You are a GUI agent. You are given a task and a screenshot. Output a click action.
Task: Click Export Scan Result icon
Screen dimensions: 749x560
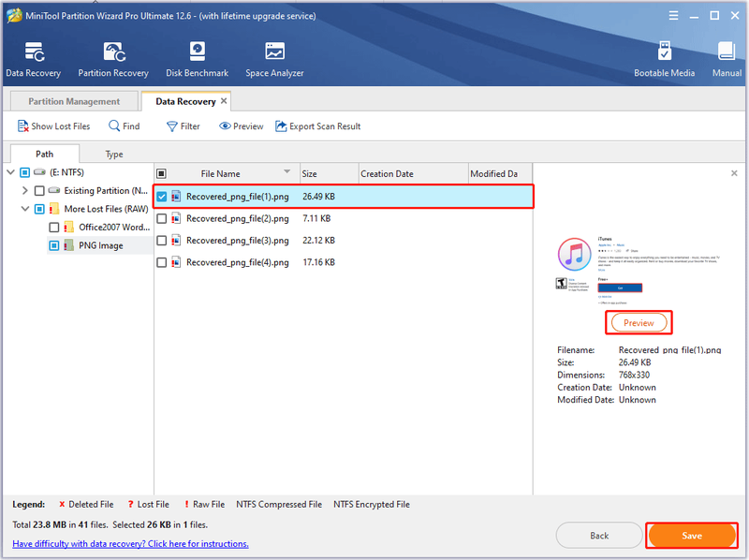281,126
